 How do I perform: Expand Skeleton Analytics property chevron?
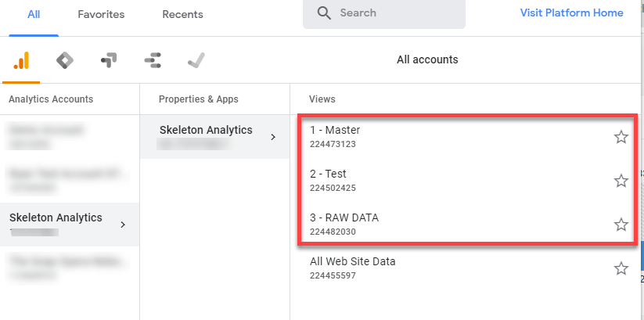[x=273, y=137]
